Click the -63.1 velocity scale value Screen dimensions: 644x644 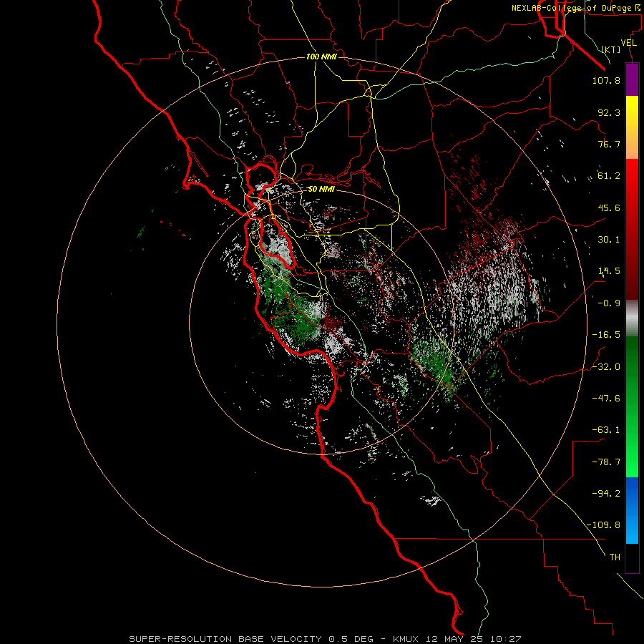pyautogui.click(x=606, y=430)
